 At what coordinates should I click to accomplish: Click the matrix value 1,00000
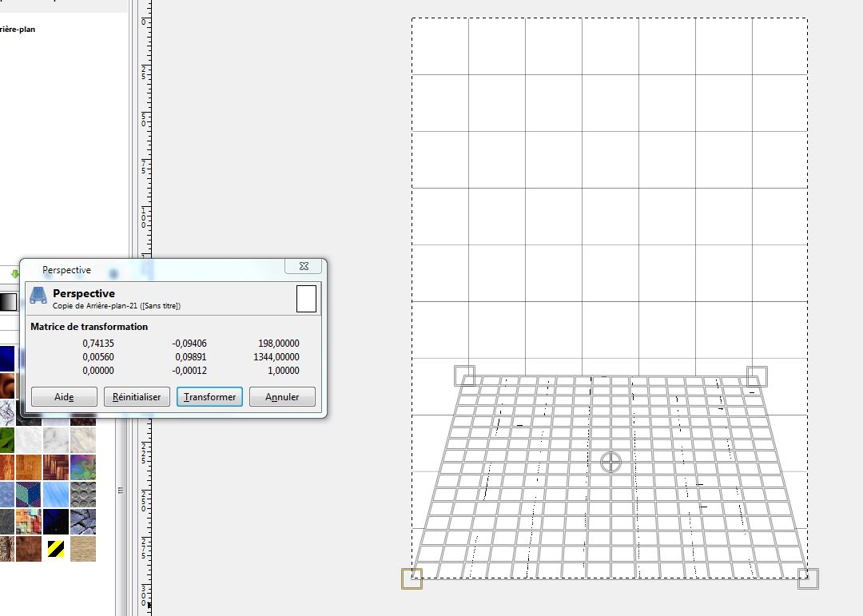click(x=284, y=371)
